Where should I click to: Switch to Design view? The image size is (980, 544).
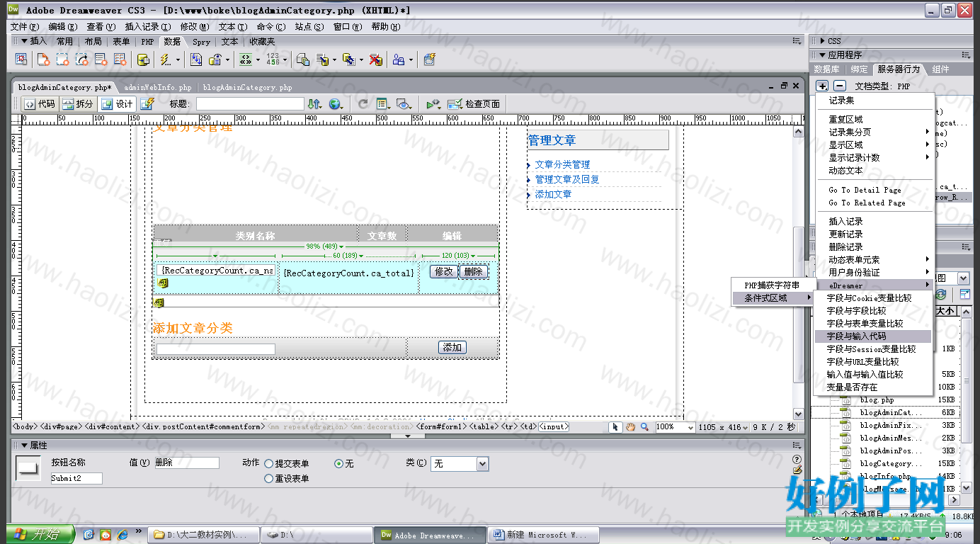click(x=117, y=104)
